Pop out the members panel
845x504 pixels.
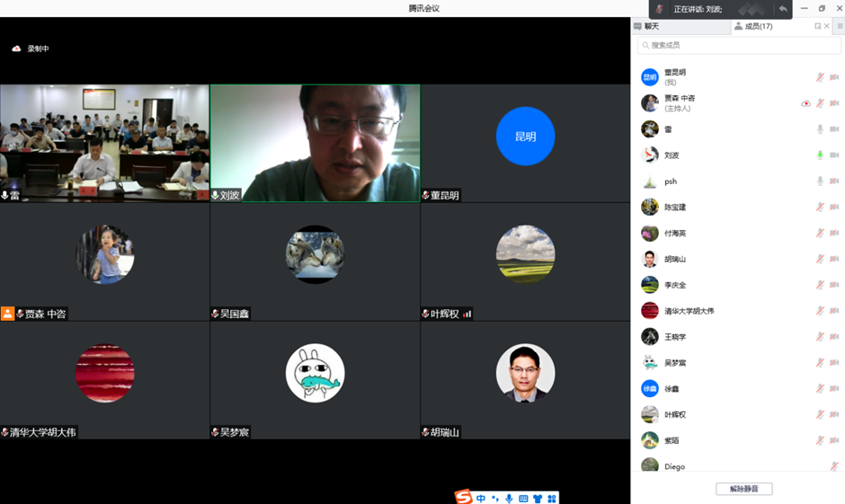coord(817,26)
